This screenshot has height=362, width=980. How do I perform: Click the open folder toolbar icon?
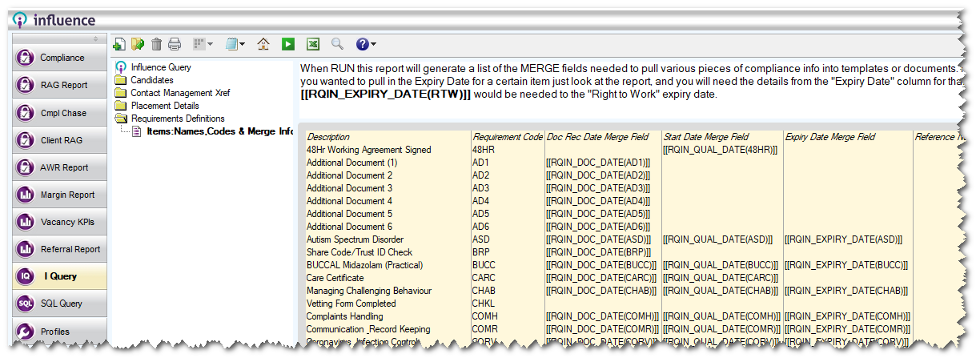pos(138,44)
